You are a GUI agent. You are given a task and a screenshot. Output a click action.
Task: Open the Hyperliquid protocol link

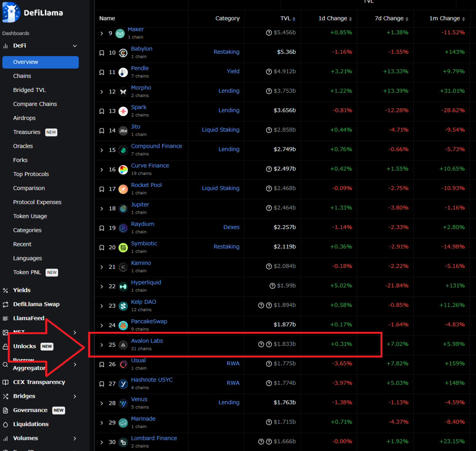point(146,282)
